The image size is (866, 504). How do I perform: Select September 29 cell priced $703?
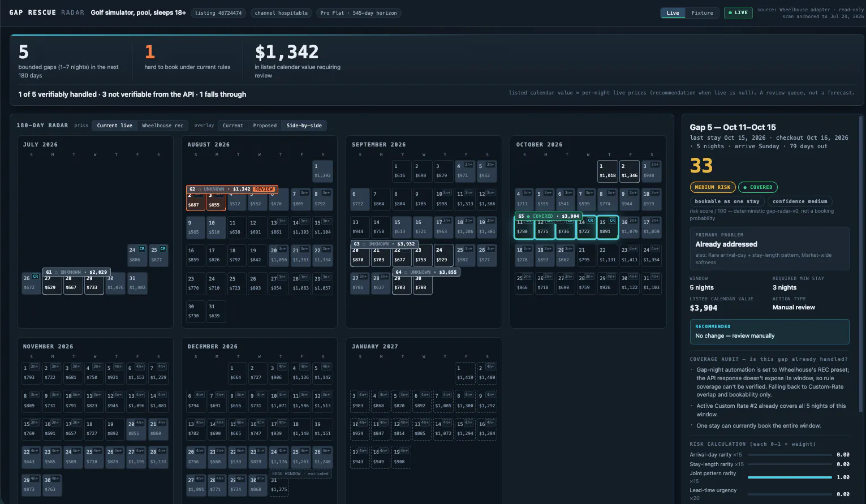tap(402, 285)
